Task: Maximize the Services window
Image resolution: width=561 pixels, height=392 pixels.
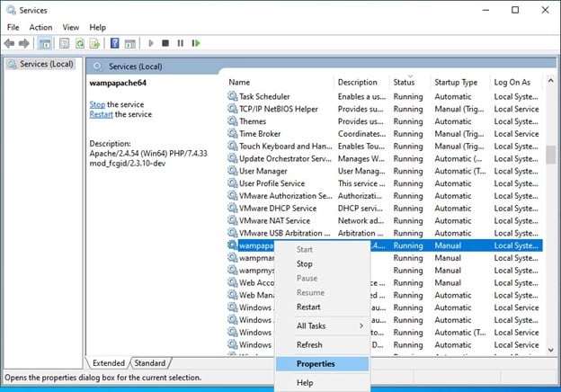Action: click(515, 10)
